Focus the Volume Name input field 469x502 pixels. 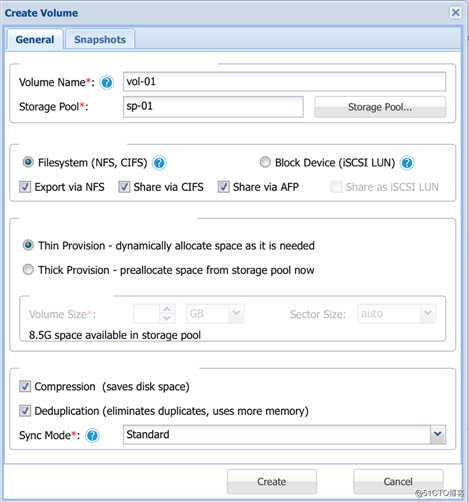coord(284,82)
